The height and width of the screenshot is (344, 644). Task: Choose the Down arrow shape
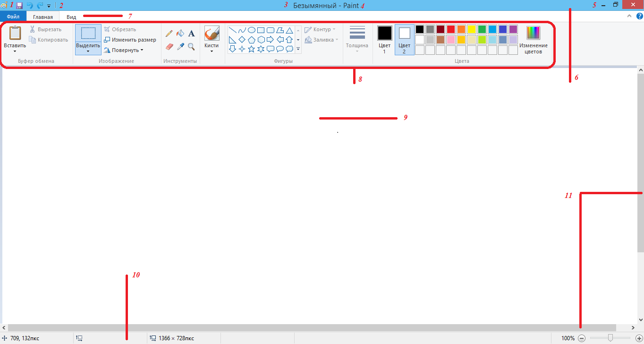232,49
